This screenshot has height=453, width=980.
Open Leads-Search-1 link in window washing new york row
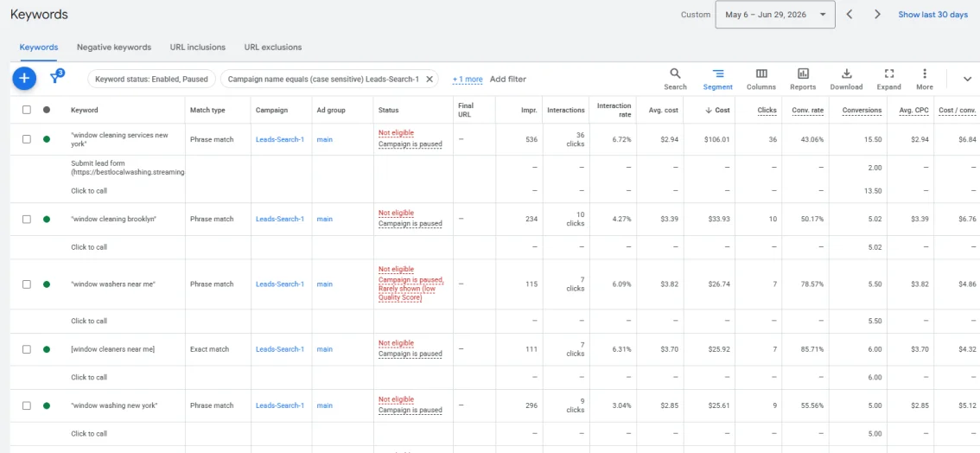[x=280, y=405]
